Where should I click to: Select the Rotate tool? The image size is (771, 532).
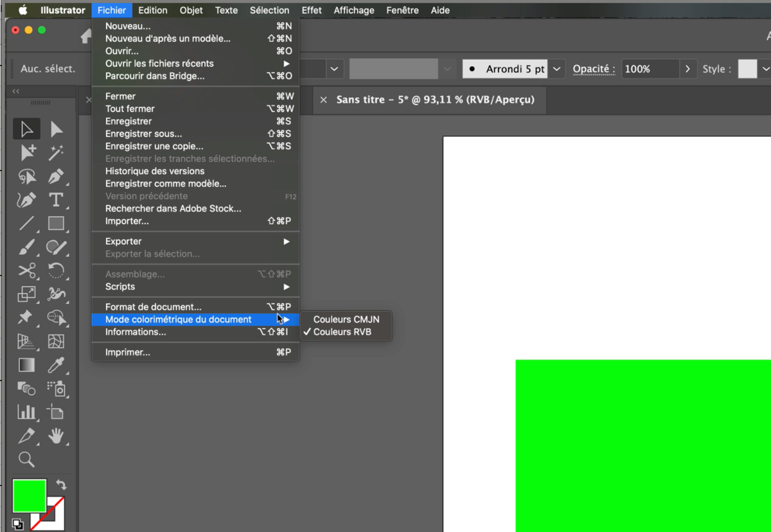(x=57, y=270)
